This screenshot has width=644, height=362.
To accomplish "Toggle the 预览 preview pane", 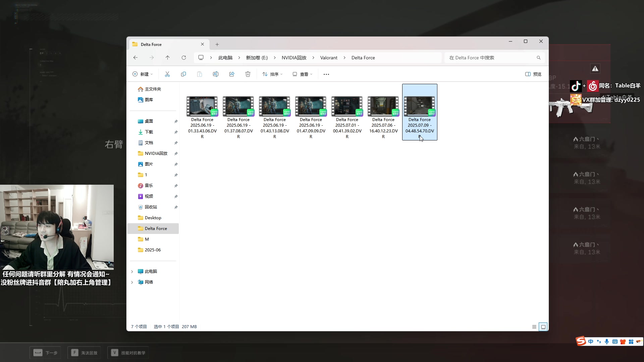I will click(533, 74).
